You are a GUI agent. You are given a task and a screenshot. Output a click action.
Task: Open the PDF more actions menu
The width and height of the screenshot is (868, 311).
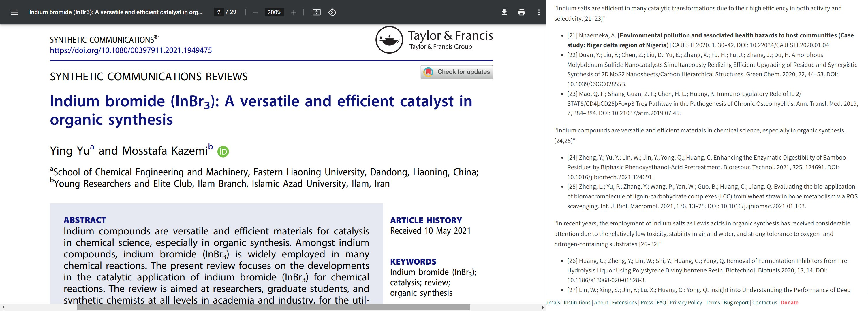tap(538, 12)
